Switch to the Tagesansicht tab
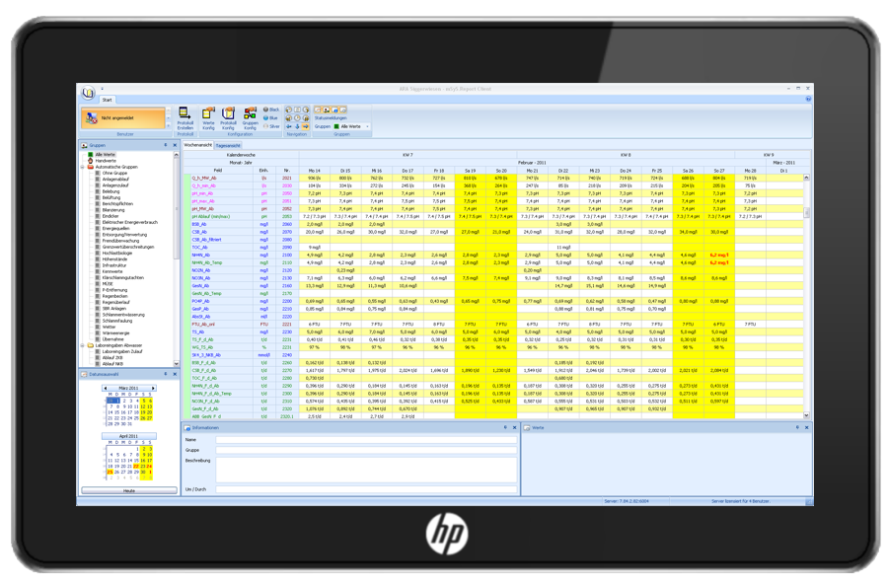This screenshot has height=588, width=888. (228, 145)
